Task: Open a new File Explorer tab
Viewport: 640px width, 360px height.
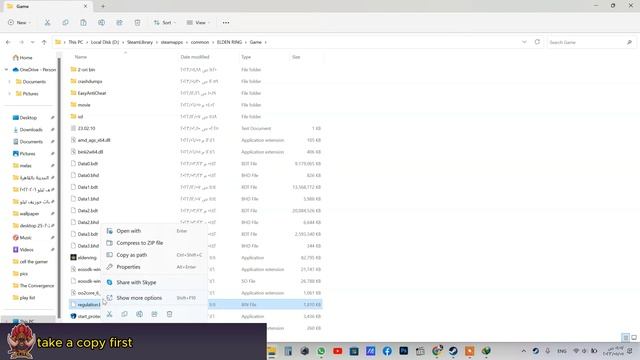Action: [103, 6]
